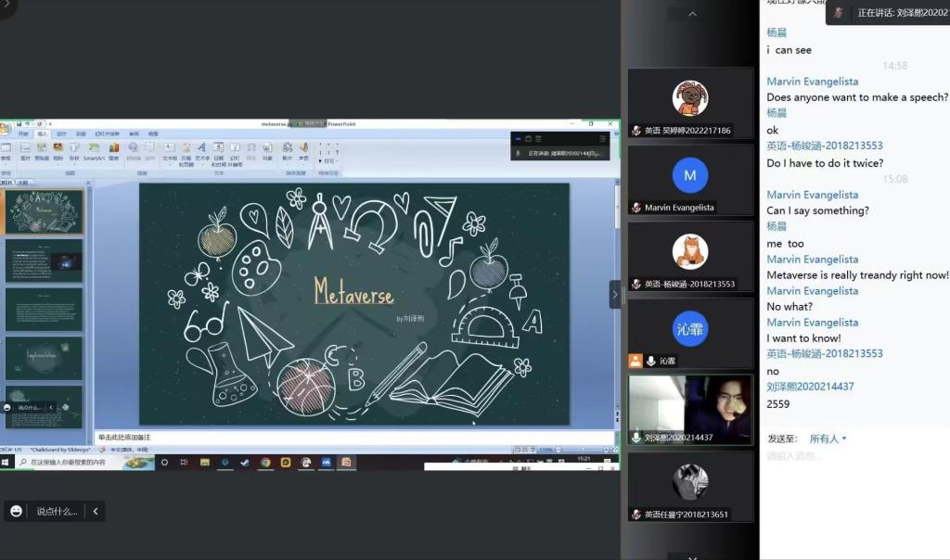Collapse the 说点什么 quick chat bar
Screen dimensions: 950x560
point(95,511)
